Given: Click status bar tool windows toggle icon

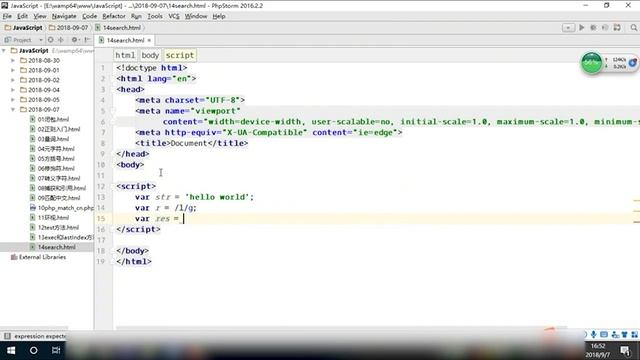Looking at the screenshot, I should [x=7, y=336].
